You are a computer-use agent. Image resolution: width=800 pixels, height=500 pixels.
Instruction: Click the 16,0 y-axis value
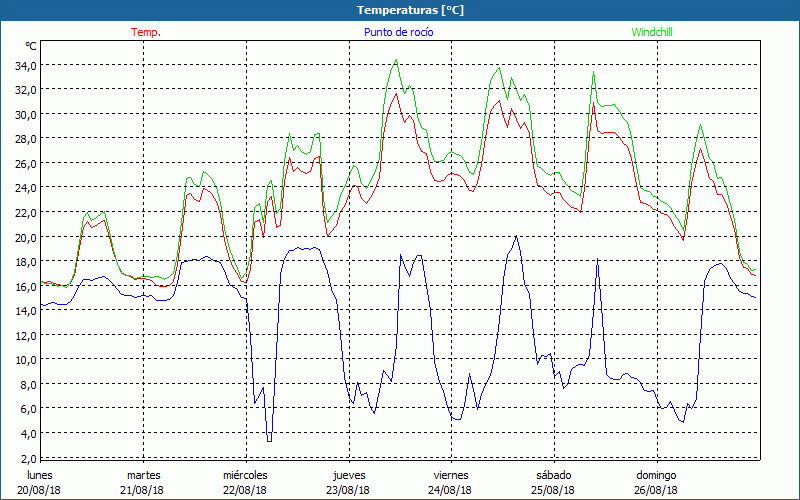(25, 287)
